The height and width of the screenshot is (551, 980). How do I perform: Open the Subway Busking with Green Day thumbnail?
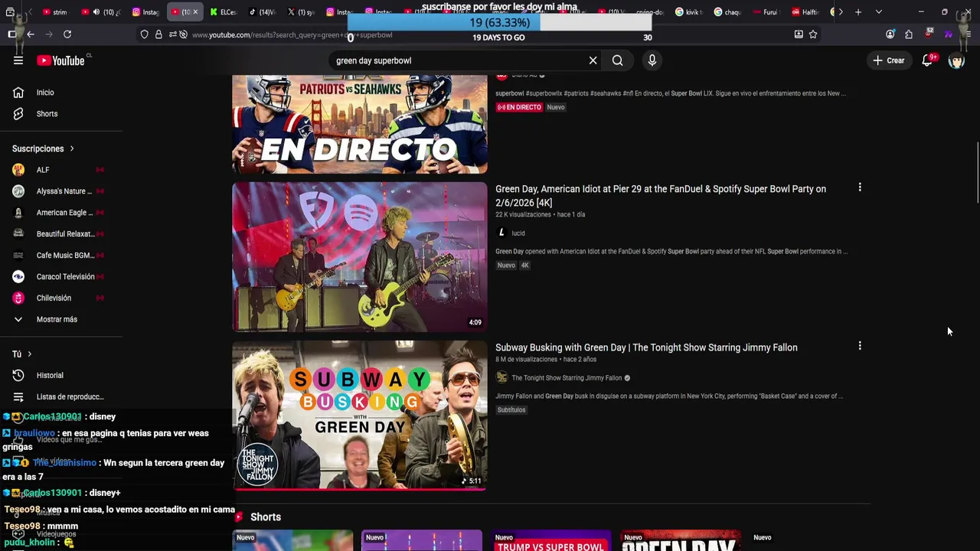(359, 415)
